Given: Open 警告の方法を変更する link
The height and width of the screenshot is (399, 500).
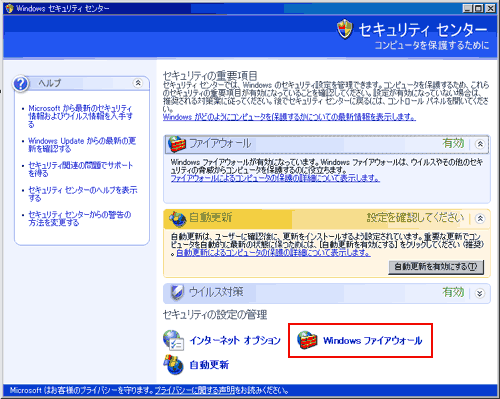Looking at the screenshot, I should [x=80, y=219].
